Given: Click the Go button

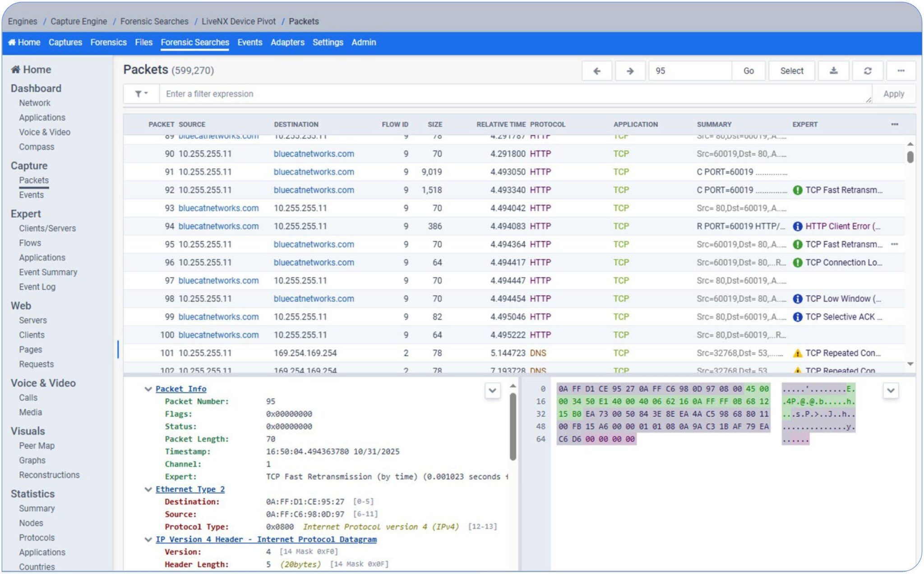Looking at the screenshot, I should (x=748, y=71).
